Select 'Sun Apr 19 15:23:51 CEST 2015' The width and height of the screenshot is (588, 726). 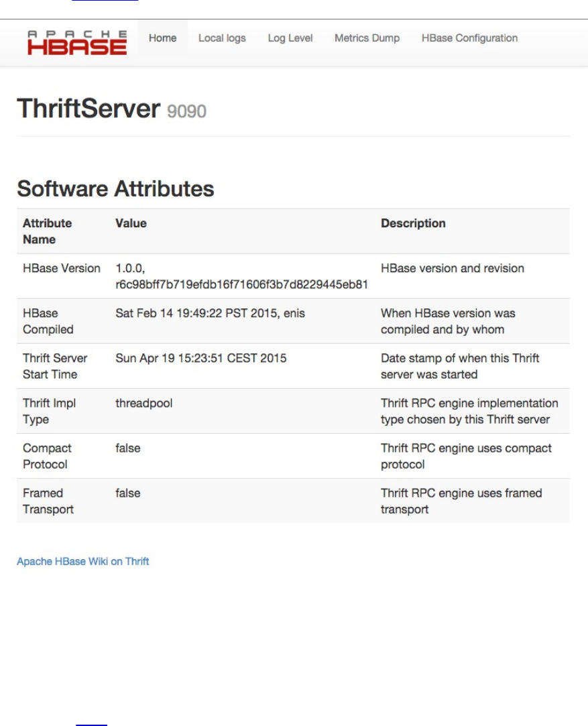[x=201, y=358]
